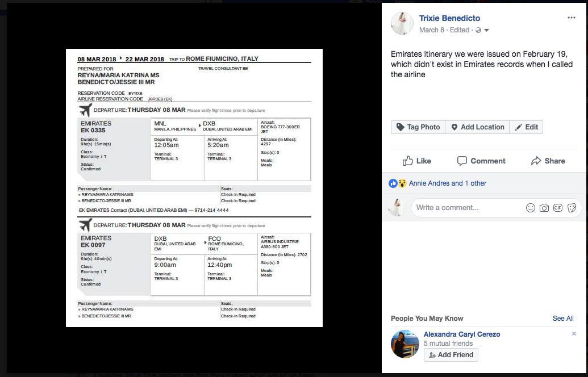Screen dimensions: 588x377
Task: Open the post options ellipsis menu
Action: tap(572, 18)
